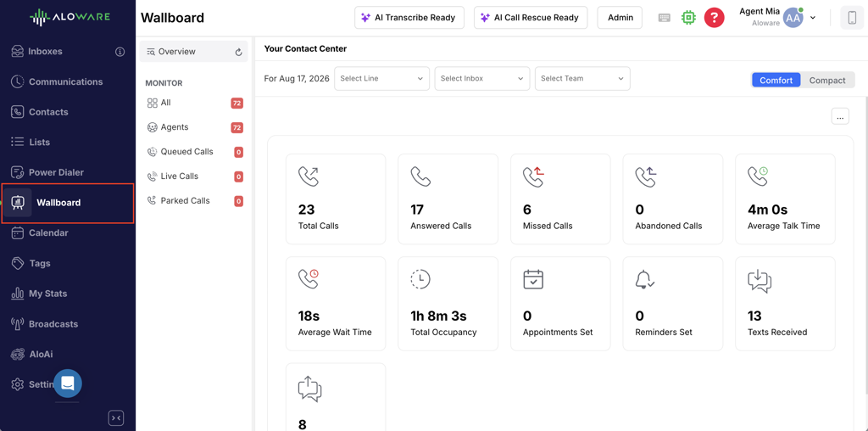Viewport: 868px width, 431px height.
Task: Click the Average Wait Time icon
Action: 309,278
